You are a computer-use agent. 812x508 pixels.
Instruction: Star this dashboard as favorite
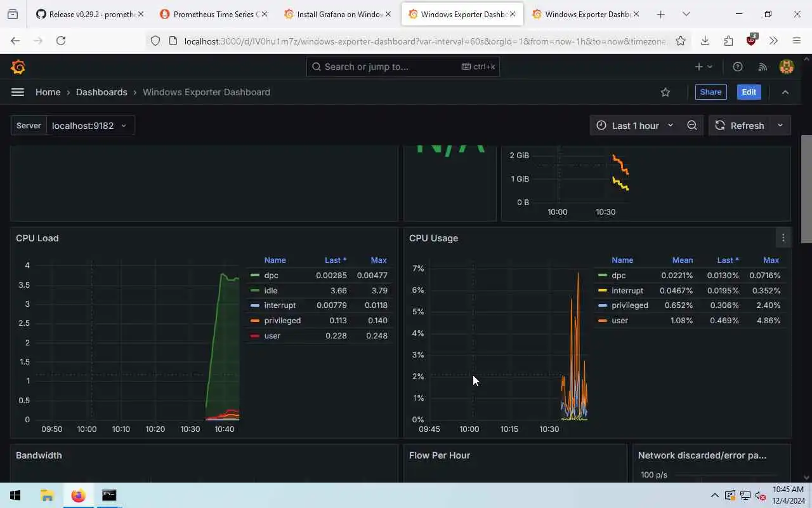pos(665,92)
